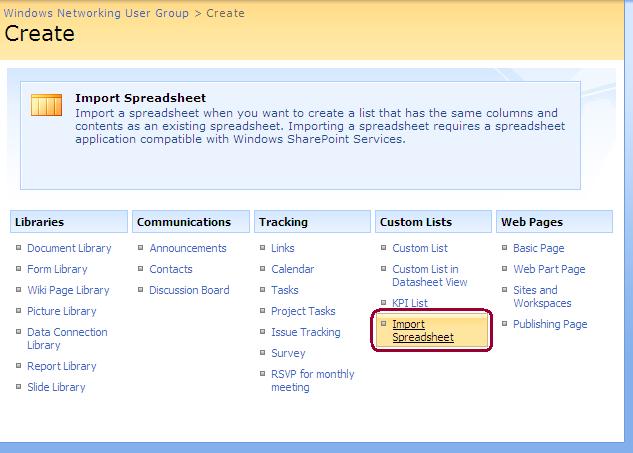The height and width of the screenshot is (453, 633).
Task: Choose Custom List in Datasheet View
Action: [430, 276]
